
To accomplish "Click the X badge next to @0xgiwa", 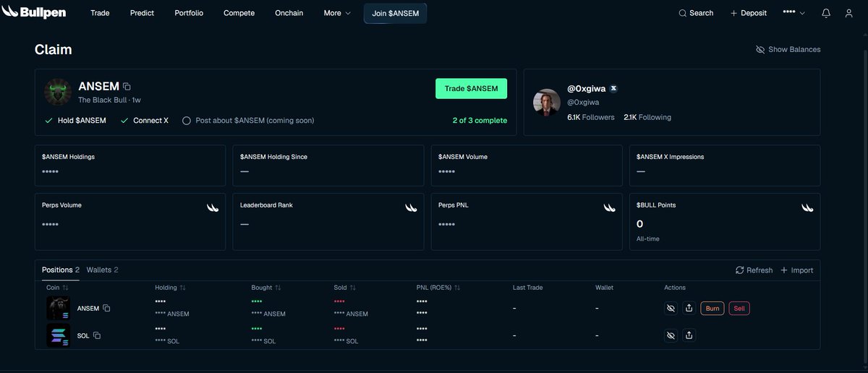I will click(614, 88).
